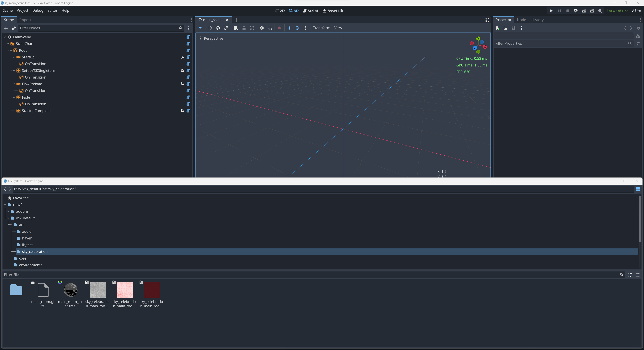Toggle Use Snap magnet icon

pos(270,28)
